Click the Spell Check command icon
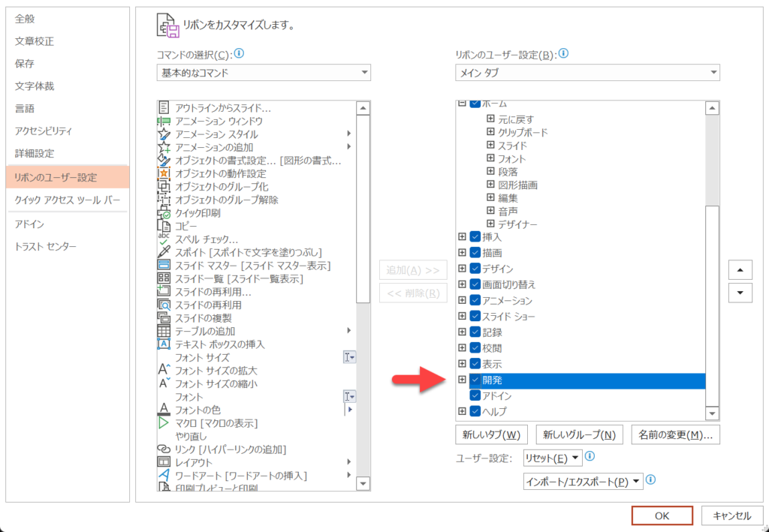 coord(164,239)
